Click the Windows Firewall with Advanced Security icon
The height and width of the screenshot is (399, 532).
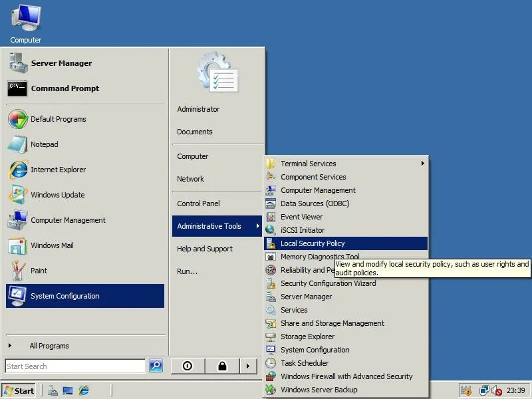271,376
